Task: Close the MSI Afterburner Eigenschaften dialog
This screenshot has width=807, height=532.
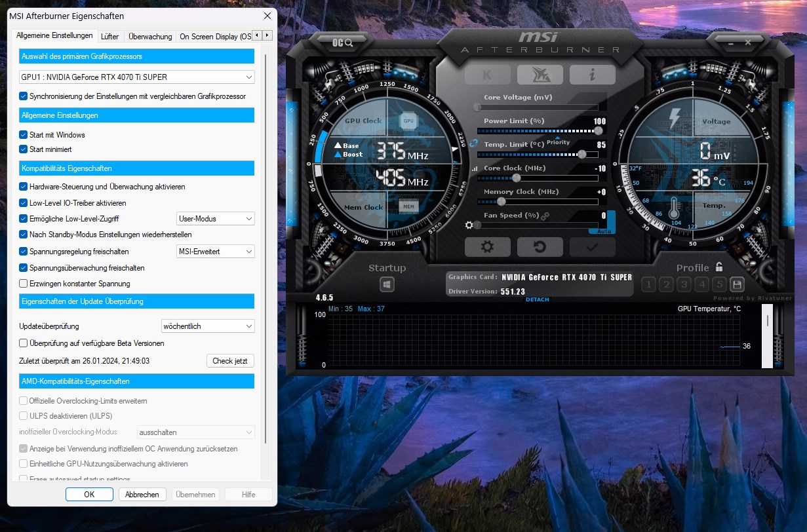Action: pyautogui.click(x=267, y=16)
